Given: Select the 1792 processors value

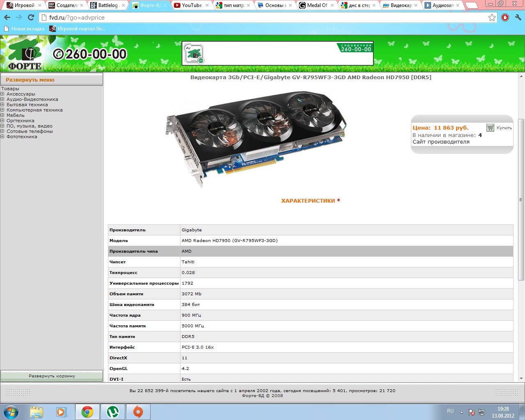Looking at the screenshot, I should [x=187, y=283].
